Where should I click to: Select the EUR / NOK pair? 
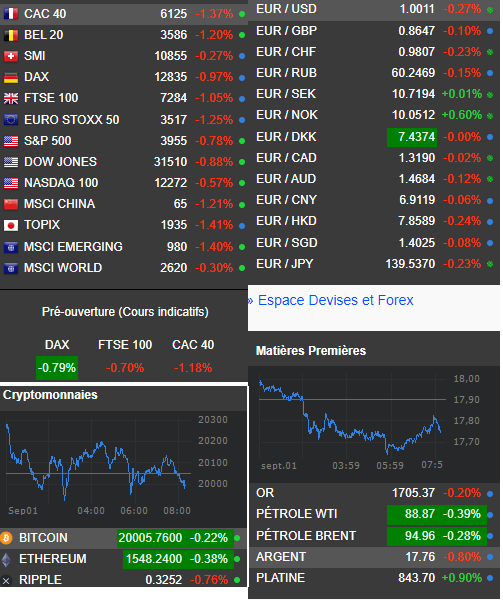pos(287,115)
